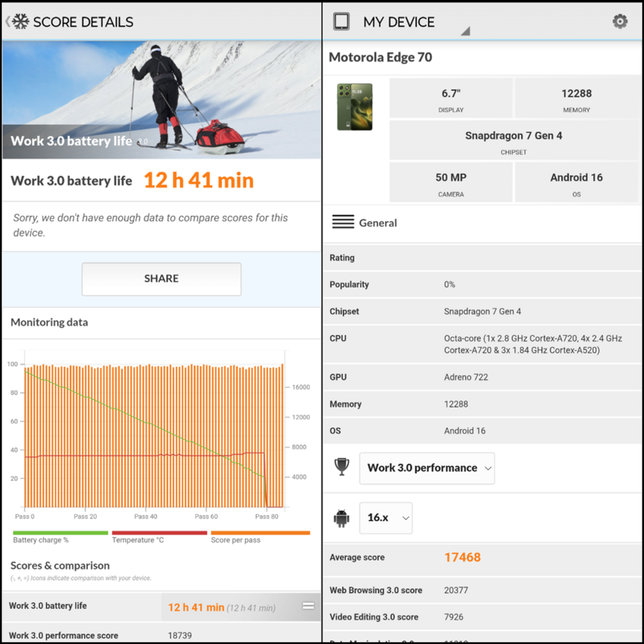Tap the Scores & comparison heading
The width and height of the screenshot is (644, 644).
(x=60, y=566)
